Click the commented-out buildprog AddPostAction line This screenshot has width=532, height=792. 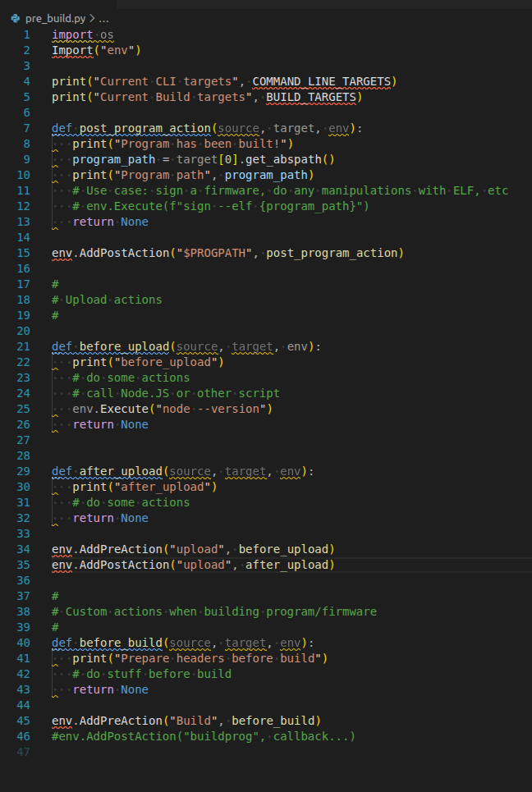(203, 736)
